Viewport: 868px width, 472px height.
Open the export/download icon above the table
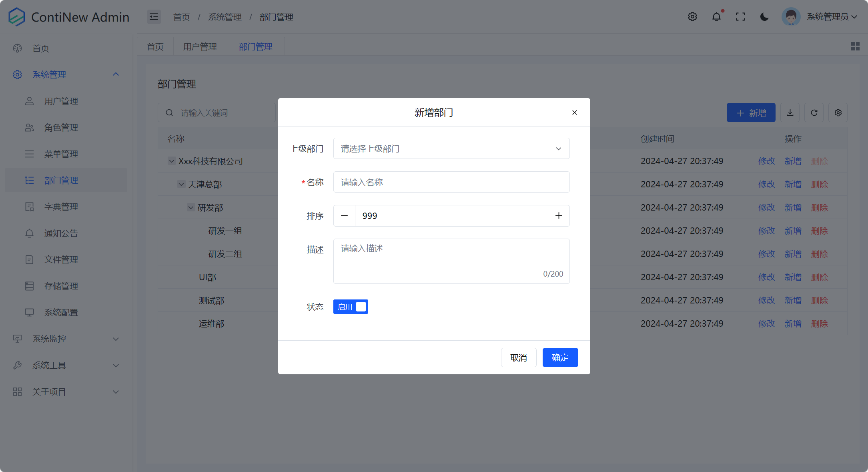(x=790, y=112)
